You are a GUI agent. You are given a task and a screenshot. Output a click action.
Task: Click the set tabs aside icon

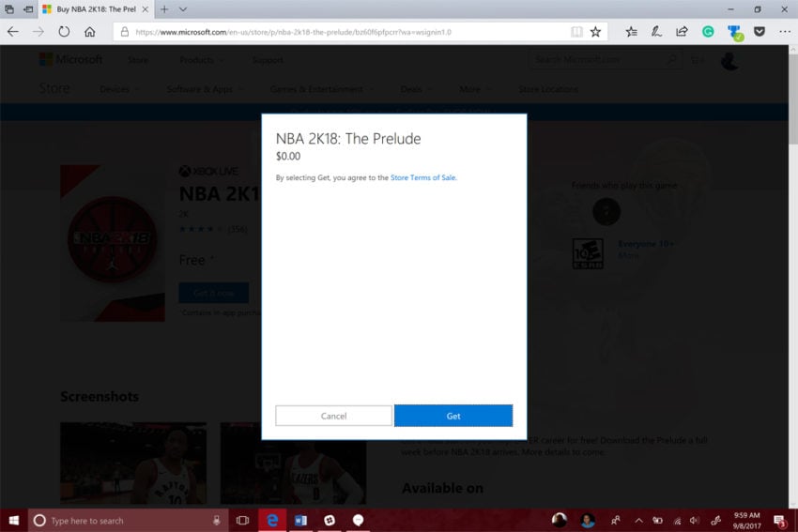pos(28,9)
